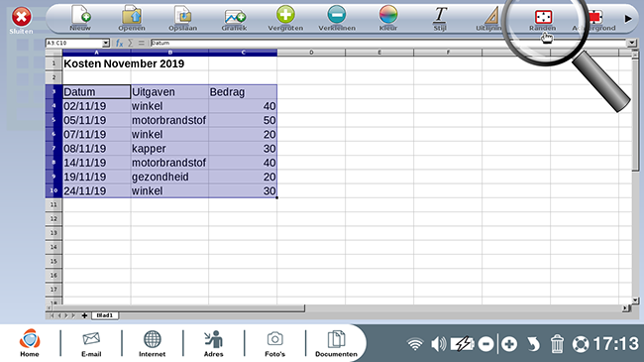Expand the formula bar dropdown arrow
Image resolution: width=644 pixels, height=362 pixels.
click(x=632, y=43)
